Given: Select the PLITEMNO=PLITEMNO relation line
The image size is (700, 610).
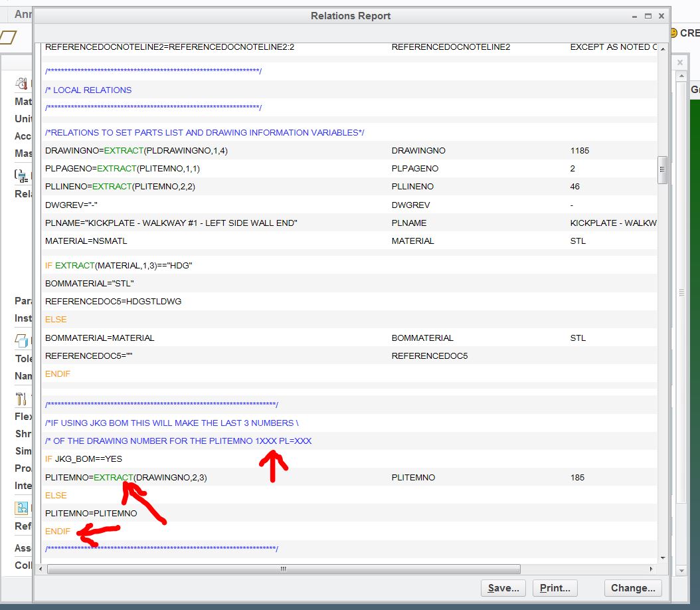Looking at the screenshot, I should (x=91, y=513).
